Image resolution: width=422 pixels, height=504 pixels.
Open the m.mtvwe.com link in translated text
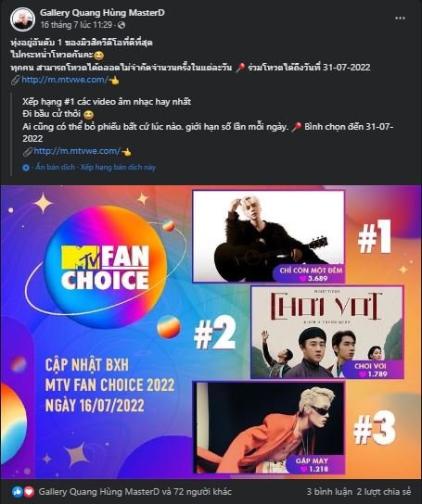coord(77,151)
